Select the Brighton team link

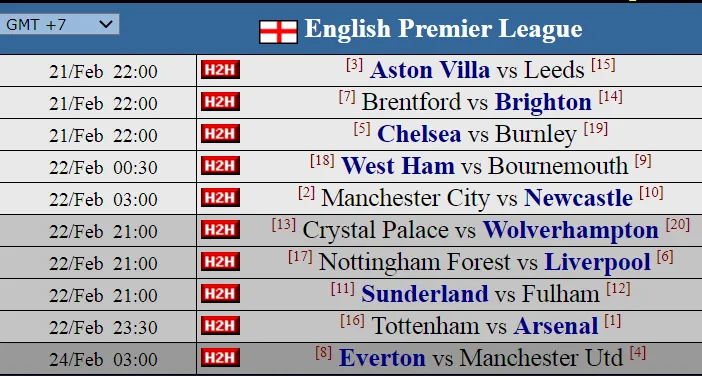[x=543, y=103]
